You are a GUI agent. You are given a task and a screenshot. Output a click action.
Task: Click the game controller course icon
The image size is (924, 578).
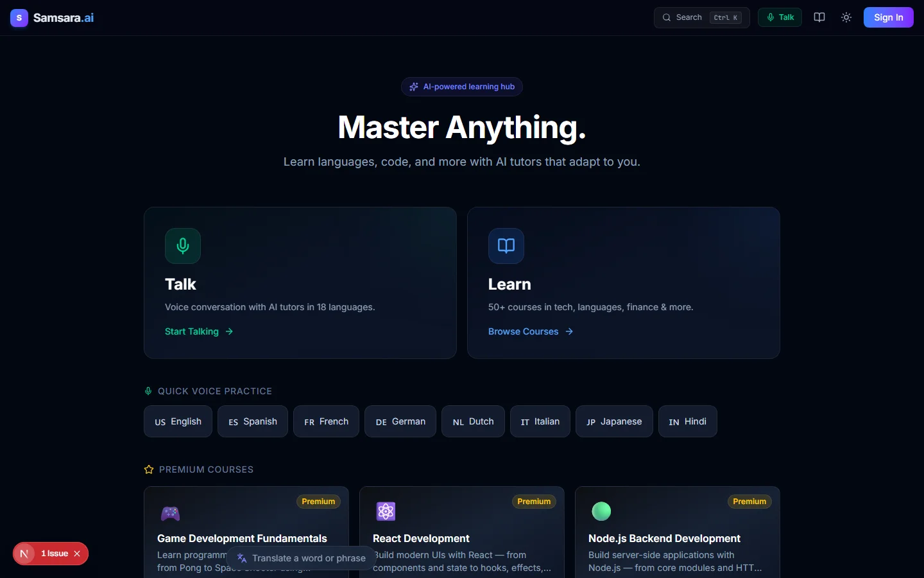point(170,512)
